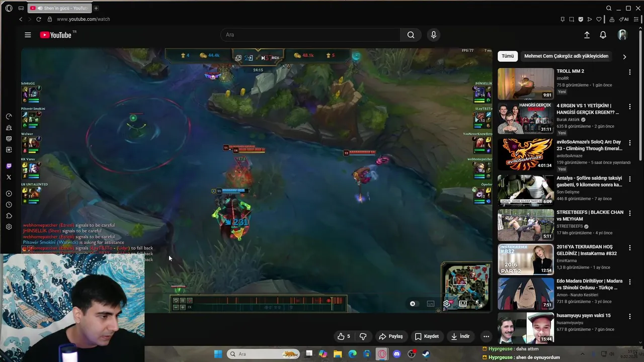Open the Steam taskbar icon

426,354
